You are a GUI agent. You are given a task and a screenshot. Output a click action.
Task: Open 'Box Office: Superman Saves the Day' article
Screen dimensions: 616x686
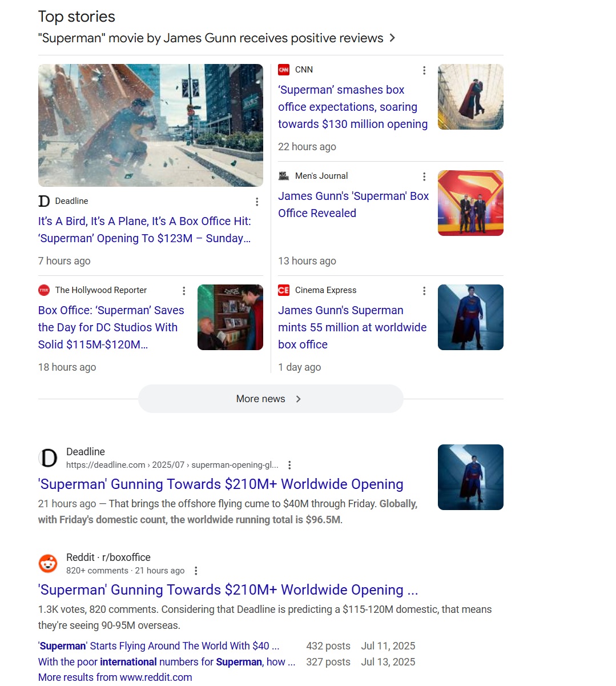tap(111, 327)
